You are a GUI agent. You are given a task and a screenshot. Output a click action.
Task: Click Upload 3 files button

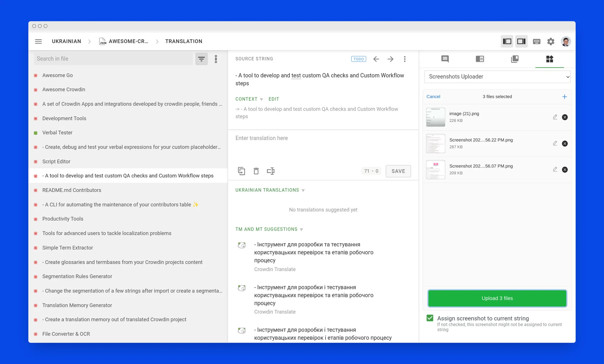coord(497,298)
